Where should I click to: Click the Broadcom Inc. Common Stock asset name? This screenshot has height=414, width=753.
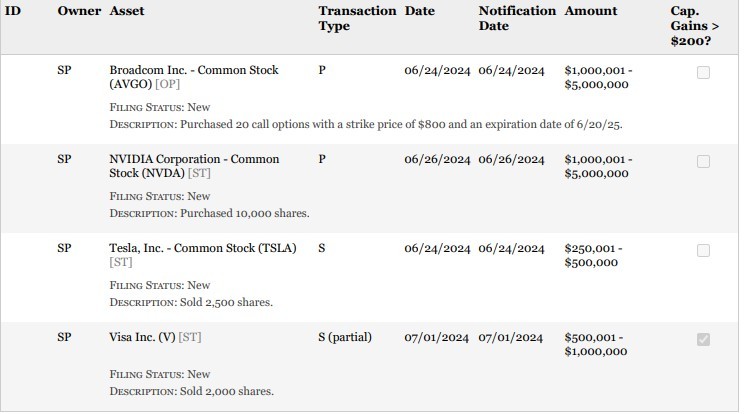coord(193,71)
